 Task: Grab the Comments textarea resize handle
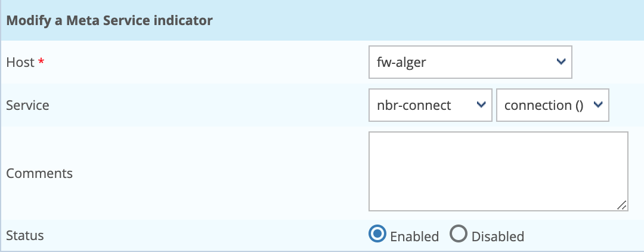tap(622, 205)
